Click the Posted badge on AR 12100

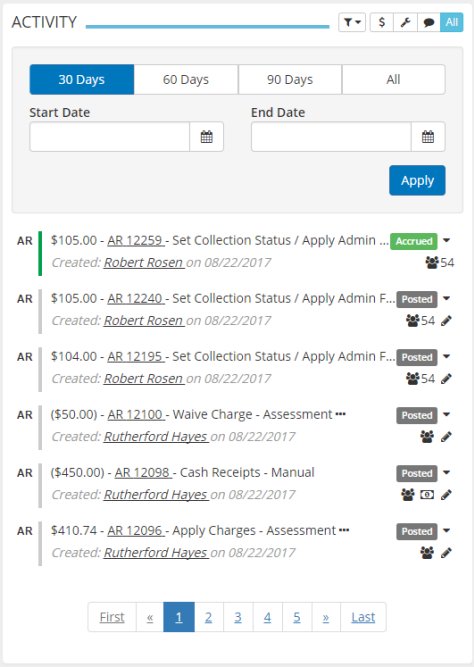click(x=417, y=416)
